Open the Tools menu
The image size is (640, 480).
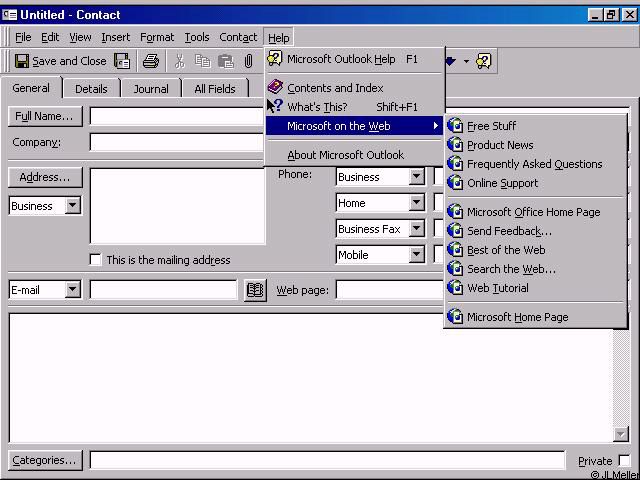197,38
